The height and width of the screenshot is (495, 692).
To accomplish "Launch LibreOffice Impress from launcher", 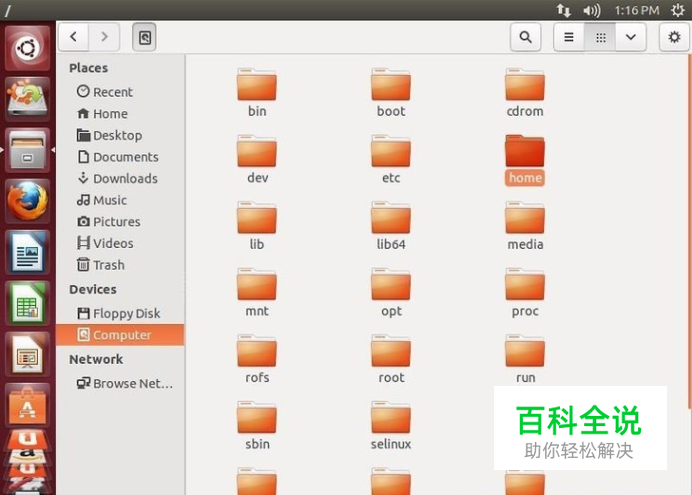I will (27, 355).
